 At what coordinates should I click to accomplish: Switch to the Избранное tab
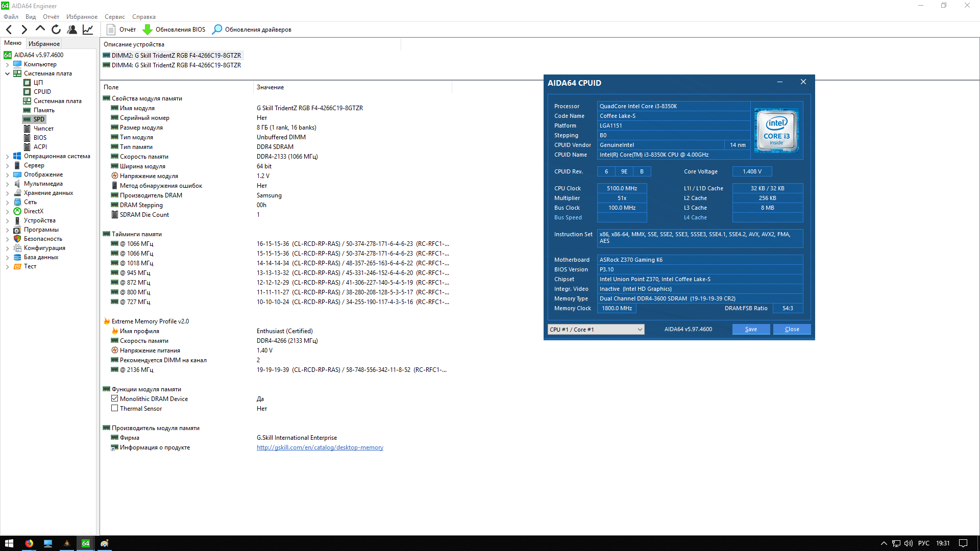click(x=44, y=44)
